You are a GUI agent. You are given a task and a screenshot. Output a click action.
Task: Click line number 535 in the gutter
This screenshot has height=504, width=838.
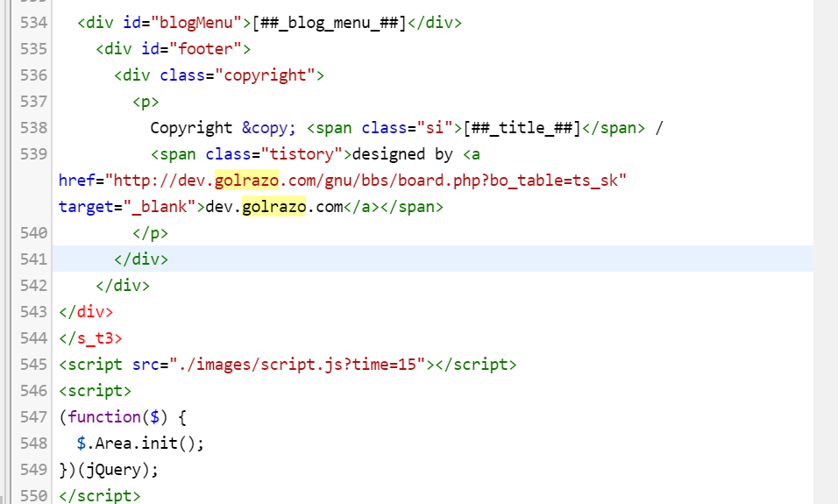33,48
